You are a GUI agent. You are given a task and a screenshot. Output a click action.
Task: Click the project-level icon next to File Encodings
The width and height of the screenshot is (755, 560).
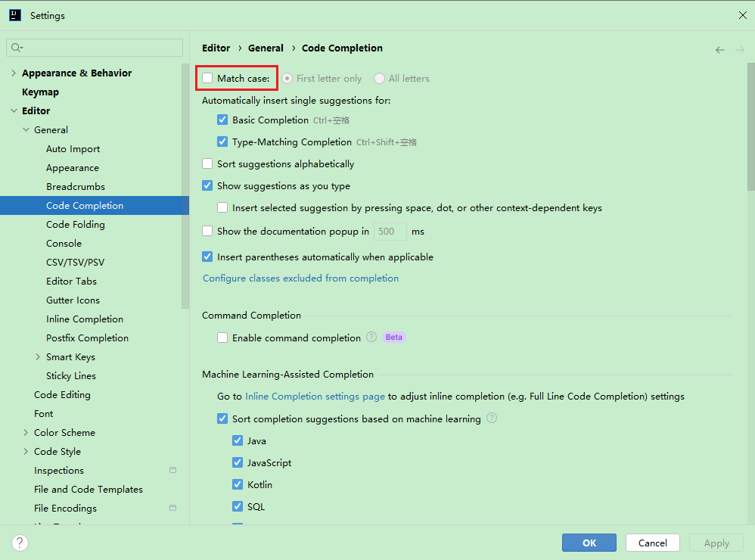tap(172, 509)
